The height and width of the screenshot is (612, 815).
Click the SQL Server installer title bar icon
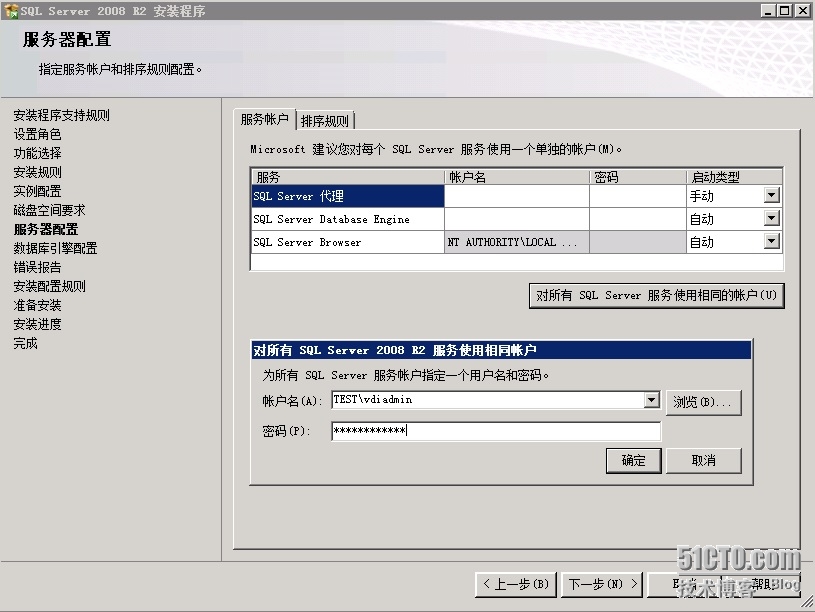[x=10, y=10]
